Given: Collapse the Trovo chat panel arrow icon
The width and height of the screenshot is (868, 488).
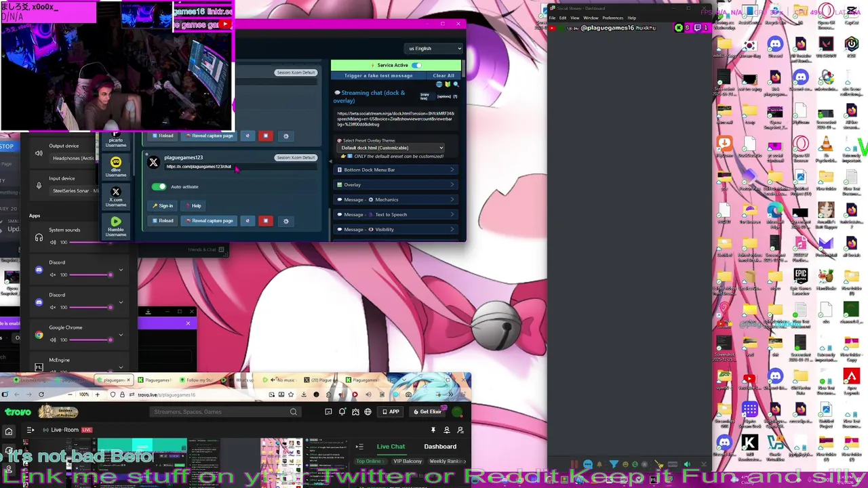Looking at the screenshot, I should 359,446.
